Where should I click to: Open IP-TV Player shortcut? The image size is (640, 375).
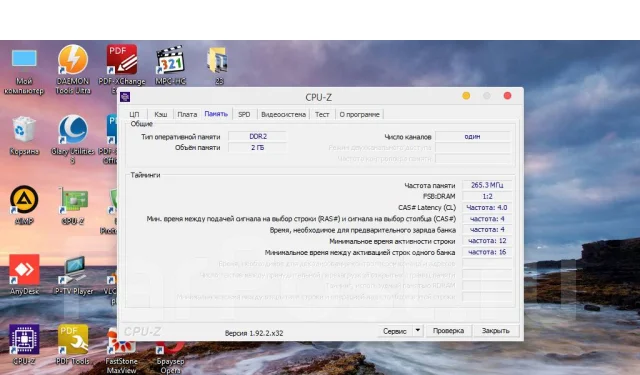pyautogui.click(x=73, y=275)
